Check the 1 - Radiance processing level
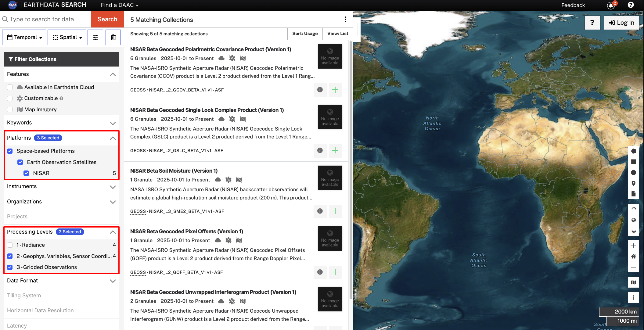The width and height of the screenshot is (644, 330). pyautogui.click(x=9, y=245)
